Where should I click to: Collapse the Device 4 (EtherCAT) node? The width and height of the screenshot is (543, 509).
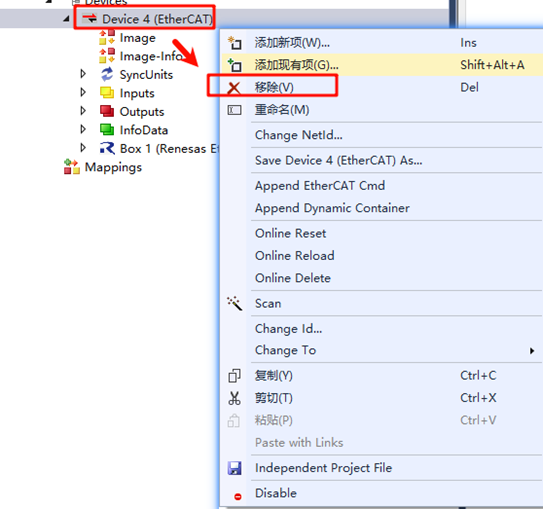point(66,19)
